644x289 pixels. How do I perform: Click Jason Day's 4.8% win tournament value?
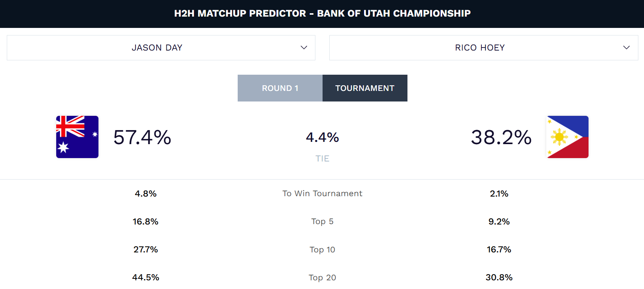[146, 194]
